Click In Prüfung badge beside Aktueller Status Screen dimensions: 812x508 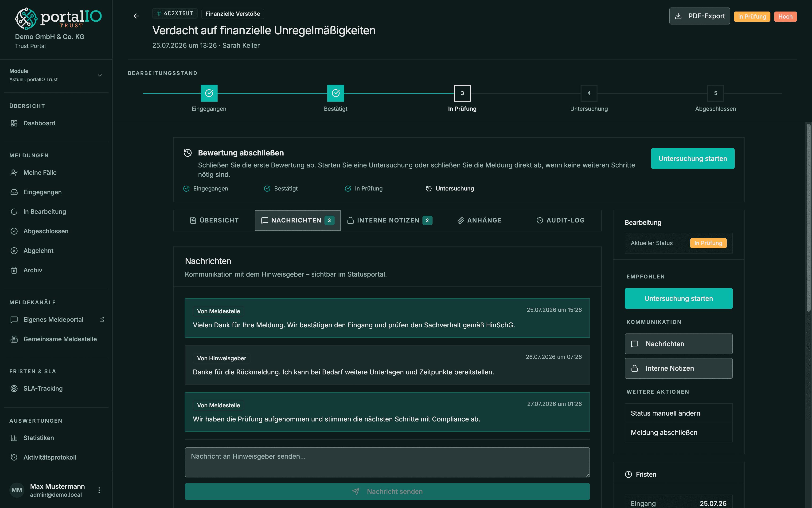tap(708, 243)
